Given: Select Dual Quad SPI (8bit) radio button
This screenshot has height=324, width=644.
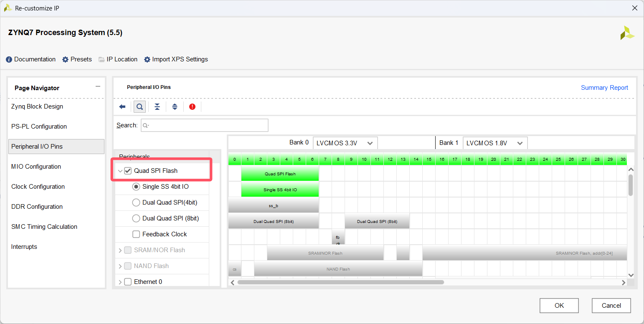Looking at the screenshot, I should pyautogui.click(x=136, y=218).
